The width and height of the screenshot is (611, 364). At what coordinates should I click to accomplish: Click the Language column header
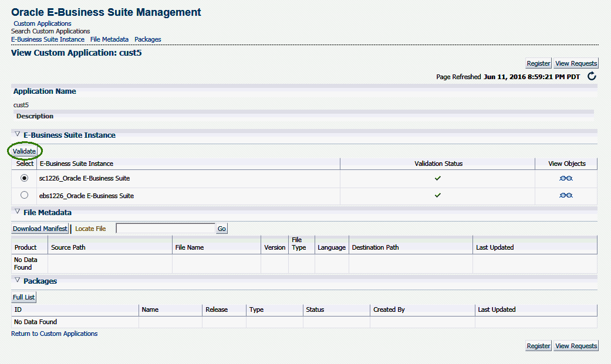pyautogui.click(x=332, y=247)
